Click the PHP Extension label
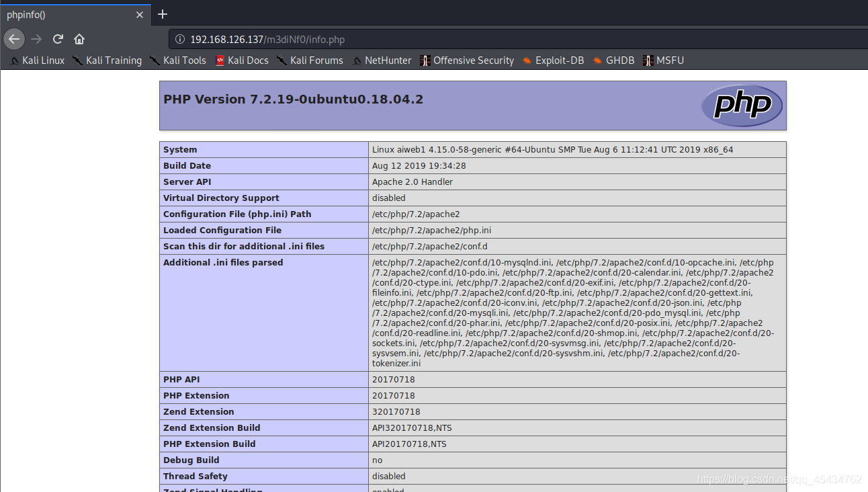Viewport: 868px width, 492px height. [x=196, y=396]
